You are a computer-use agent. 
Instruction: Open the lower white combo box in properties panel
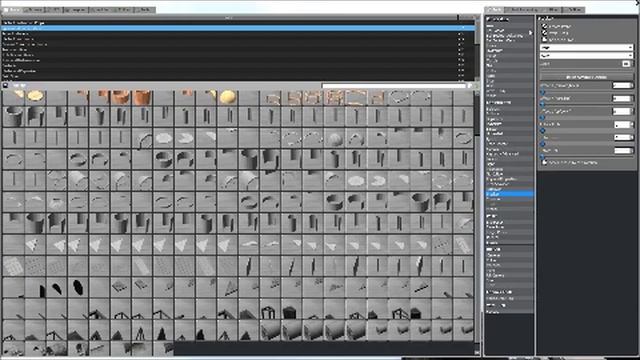586,56
